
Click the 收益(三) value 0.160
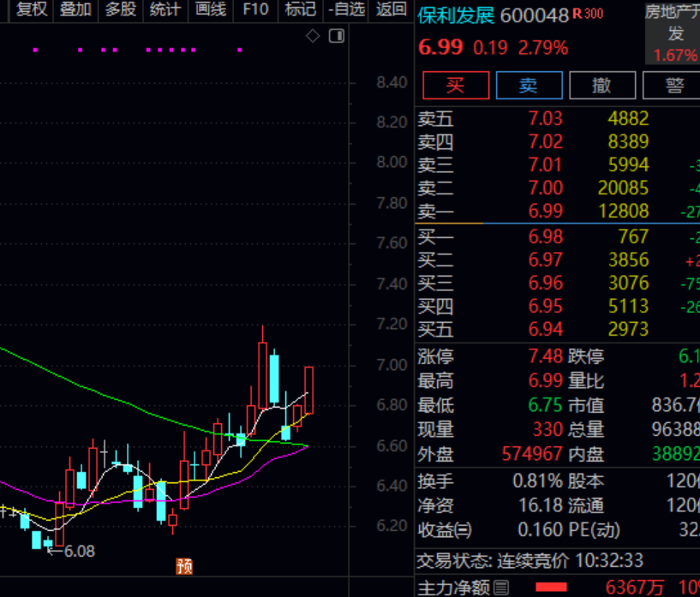point(541,530)
